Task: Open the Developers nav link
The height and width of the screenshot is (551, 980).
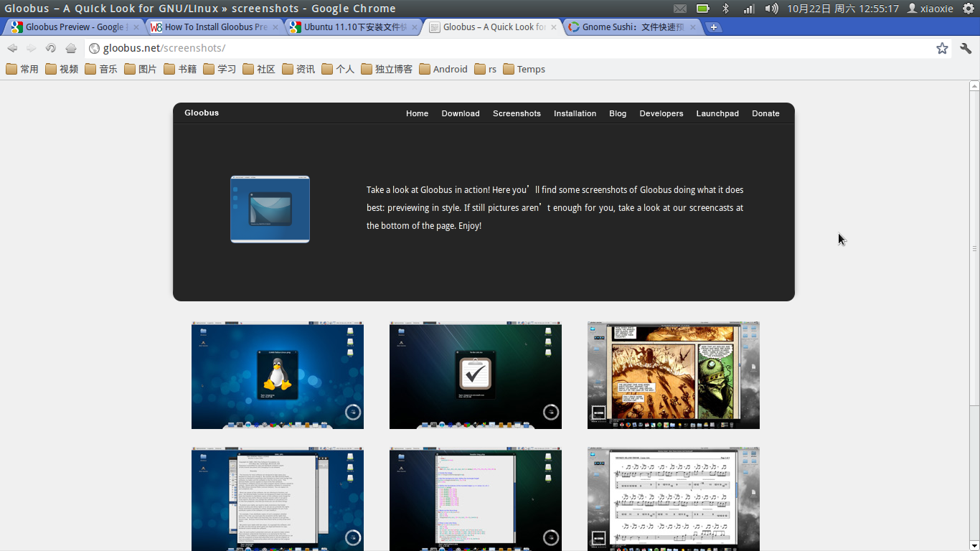Action: [661, 113]
